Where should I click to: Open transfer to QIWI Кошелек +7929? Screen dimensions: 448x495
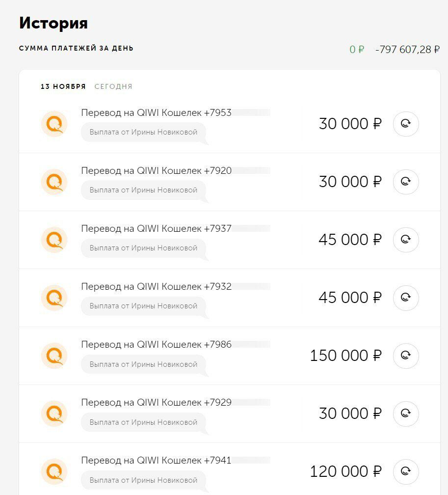click(229, 413)
